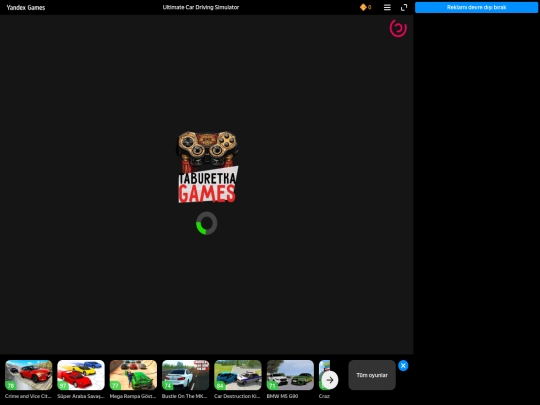Click the 'Tüm oyunlar' button
The width and height of the screenshot is (540, 405).
(372, 375)
